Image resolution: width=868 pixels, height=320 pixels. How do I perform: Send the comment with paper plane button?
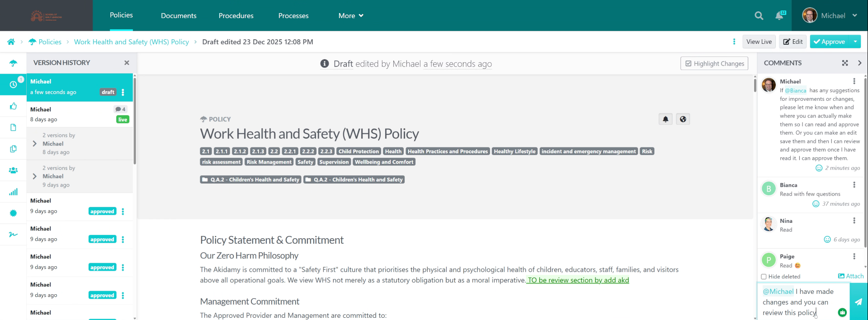858,301
